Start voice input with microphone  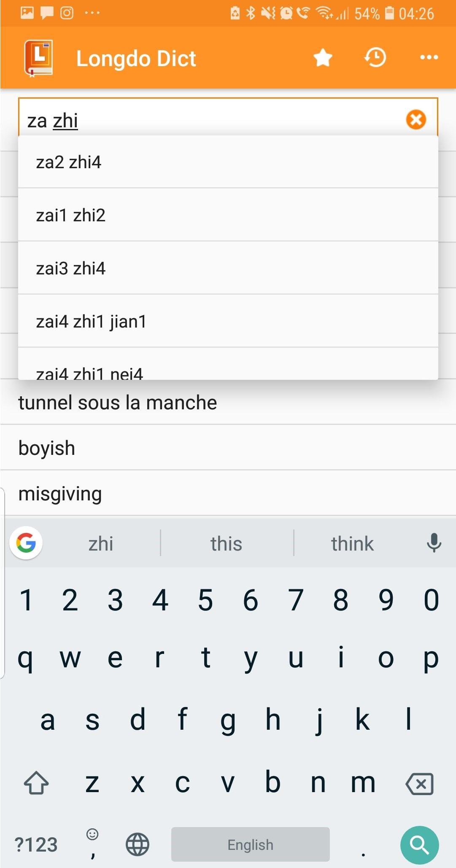433,543
